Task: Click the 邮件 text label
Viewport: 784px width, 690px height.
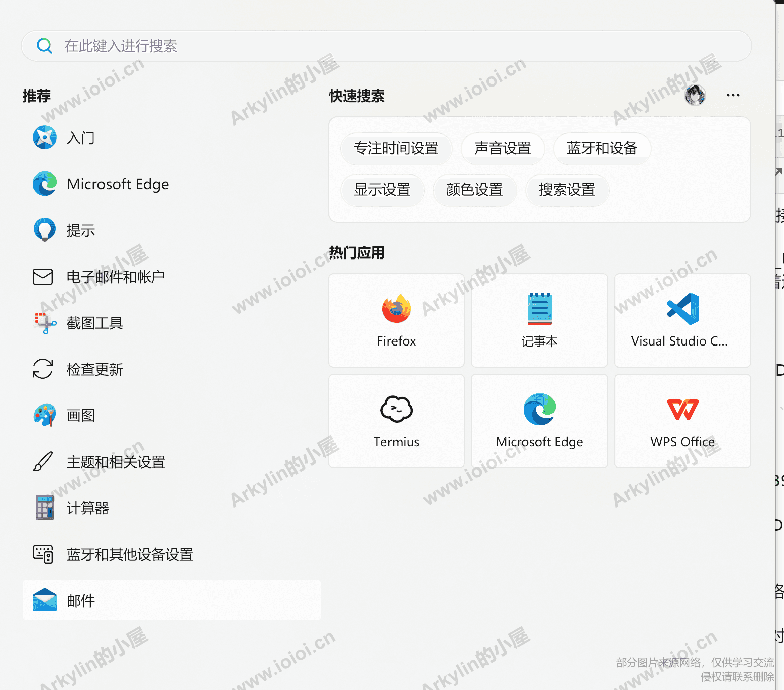Action: coord(81,600)
